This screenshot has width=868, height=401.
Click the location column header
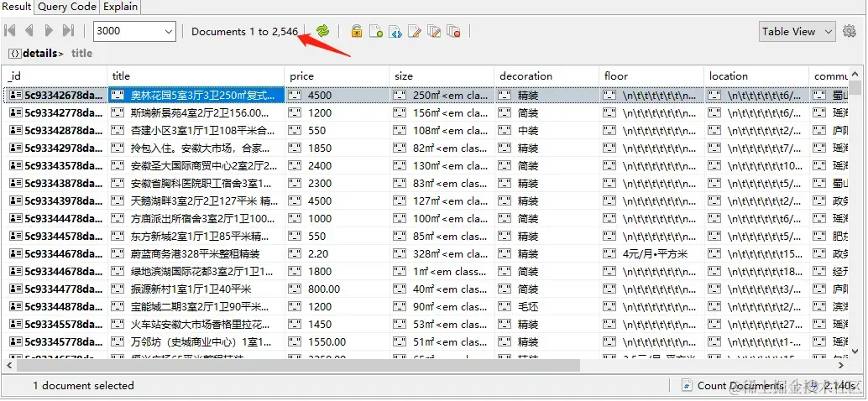756,76
